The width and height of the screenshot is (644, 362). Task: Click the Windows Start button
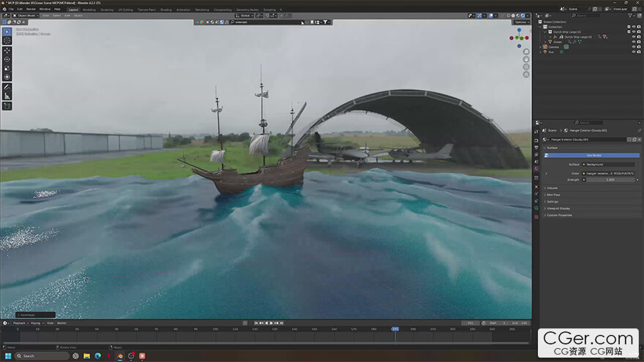[8, 356]
